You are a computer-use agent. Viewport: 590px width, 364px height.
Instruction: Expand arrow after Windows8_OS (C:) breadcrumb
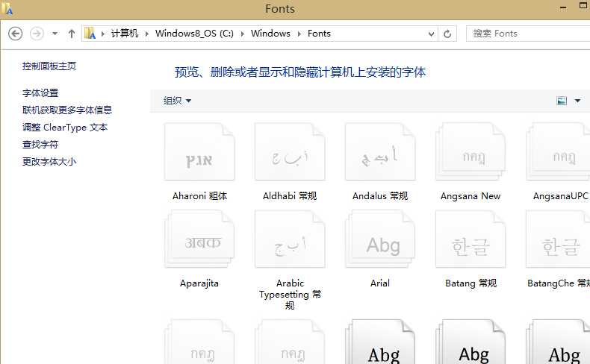(x=242, y=34)
